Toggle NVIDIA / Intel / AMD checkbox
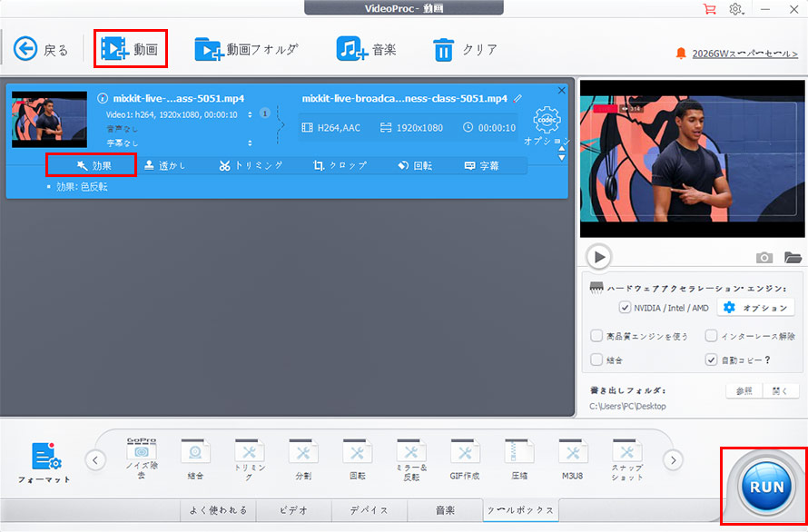 pyautogui.click(x=625, y=308)
